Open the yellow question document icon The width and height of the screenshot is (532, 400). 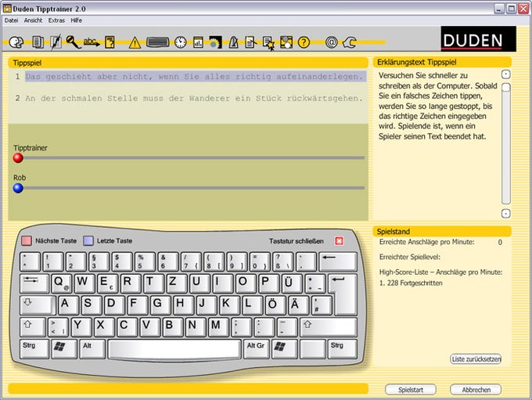pos(110,42)
